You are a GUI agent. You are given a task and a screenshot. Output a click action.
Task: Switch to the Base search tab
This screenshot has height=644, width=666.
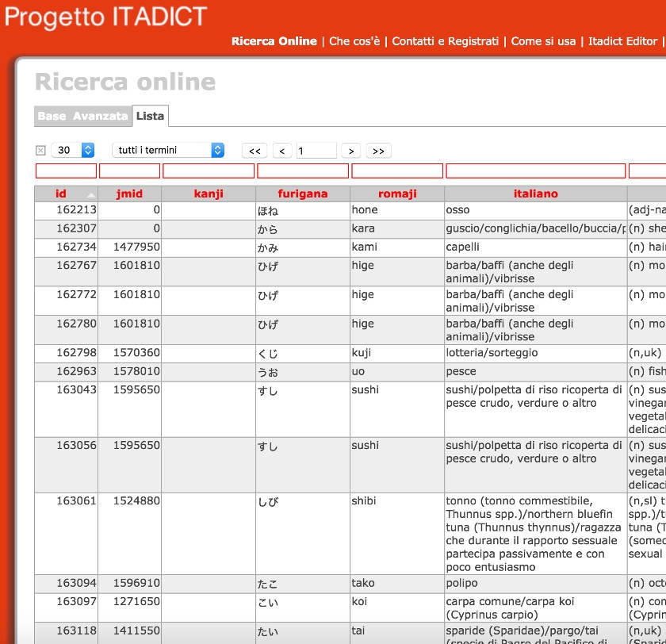coord(52,117)
